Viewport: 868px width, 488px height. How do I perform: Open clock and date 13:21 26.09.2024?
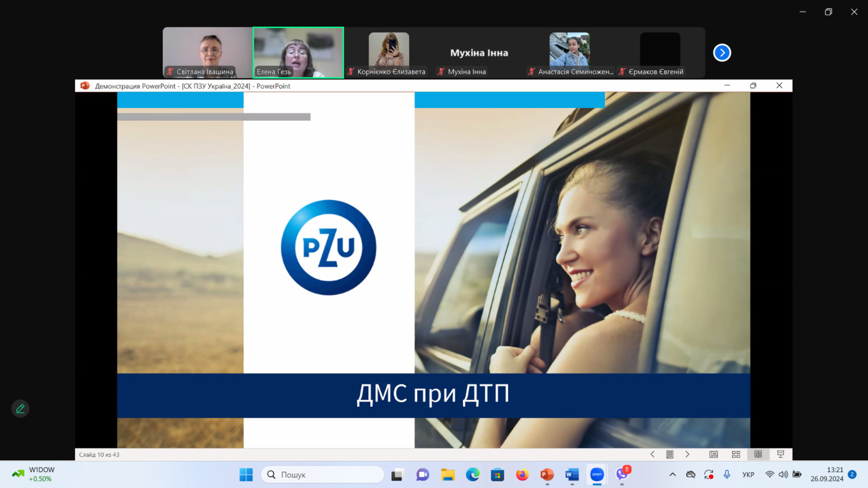coord(827,475)
